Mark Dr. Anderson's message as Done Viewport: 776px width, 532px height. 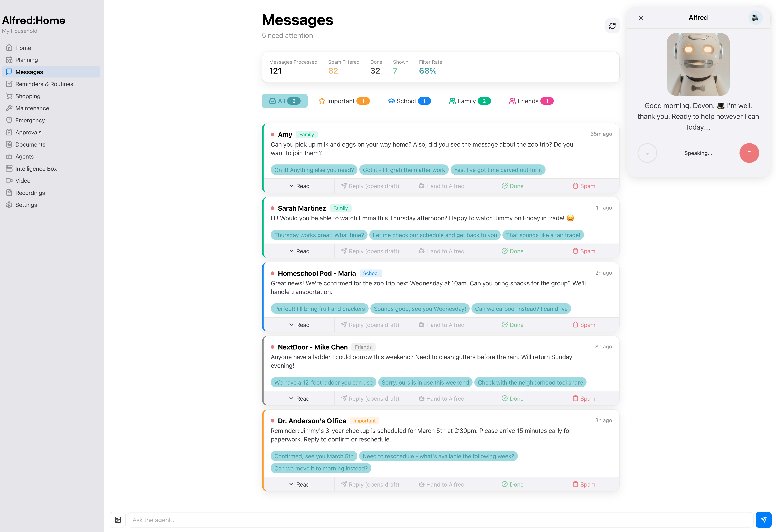[x=512, y=484]
